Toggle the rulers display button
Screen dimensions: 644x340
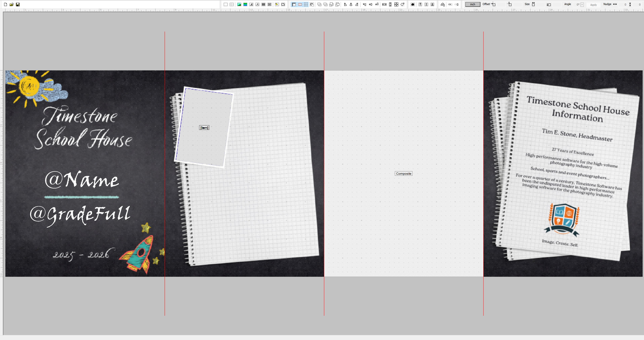point(294,4)
